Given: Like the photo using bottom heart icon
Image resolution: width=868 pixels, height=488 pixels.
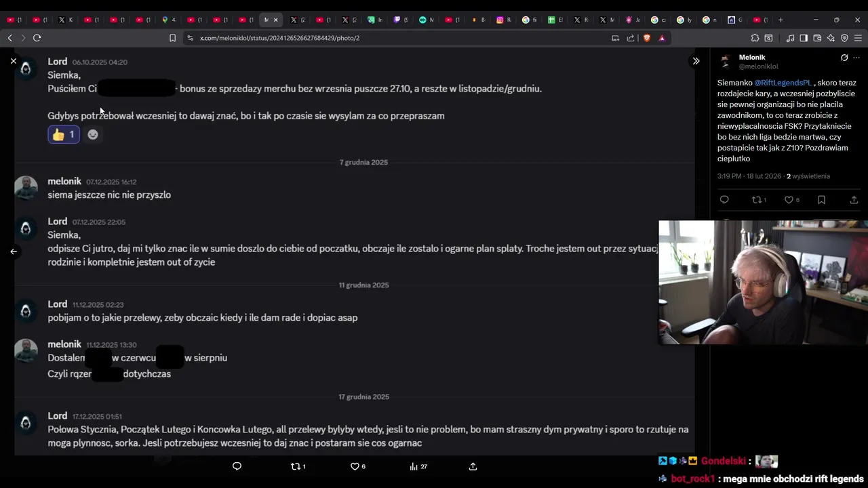Looking at the screenshot, I should pyautogui.click(x=357, y=466).
